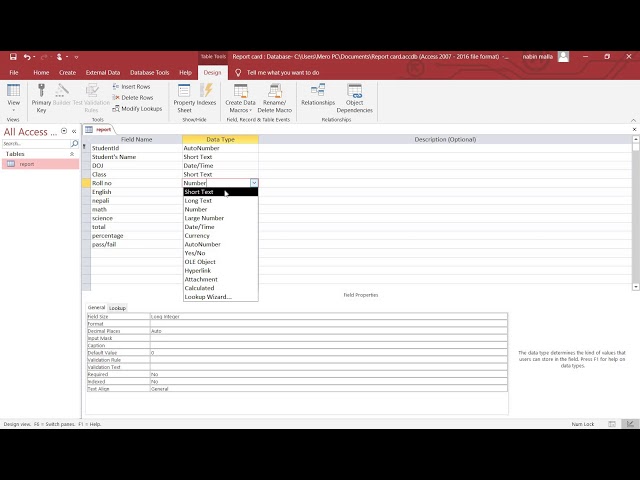Click the Student's Name field cell
640x480 pixels.
[136, 157]
